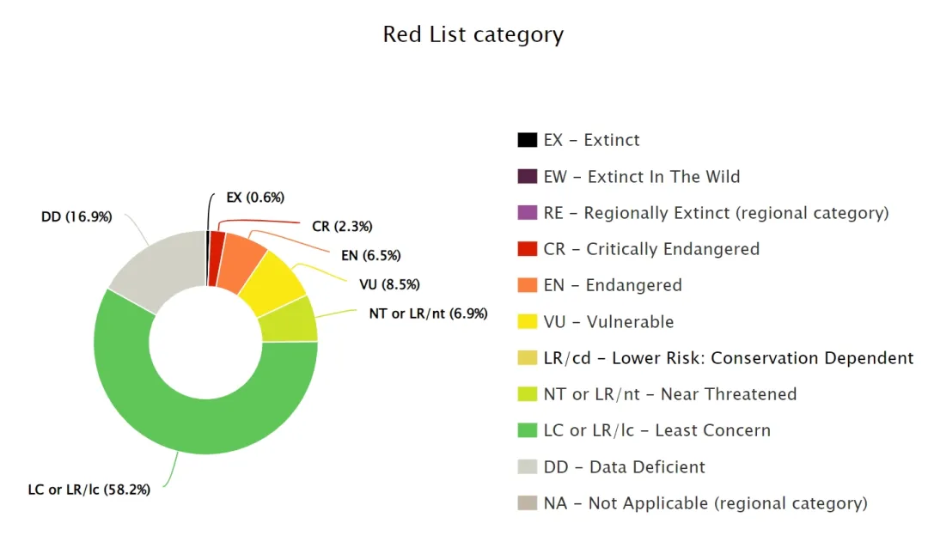The image size is (928, 560).
Task: Click the purple Regionally Extinct legend swatch
Action: pyautogui.click(x=527, y=213)
